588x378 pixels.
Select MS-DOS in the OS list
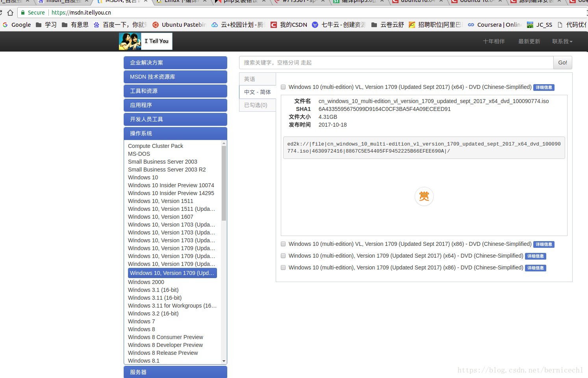click(x=139, y=154)
